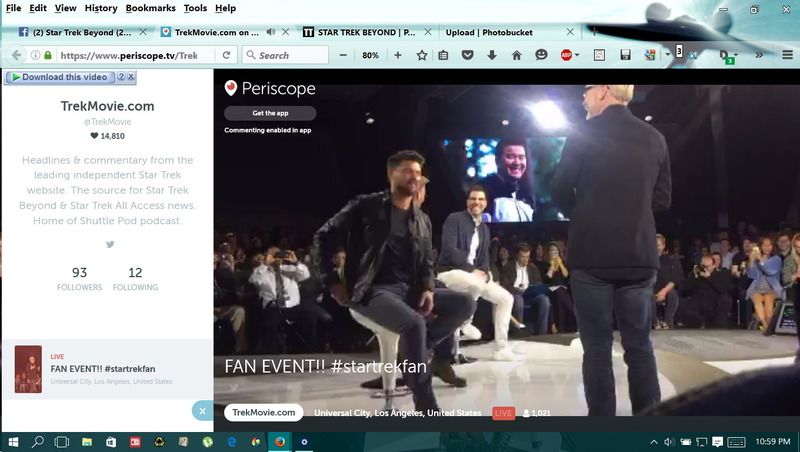Click the TrekMovie.com pill button on video
This screenshot has width=800, height=452.
tap(263, 412)
